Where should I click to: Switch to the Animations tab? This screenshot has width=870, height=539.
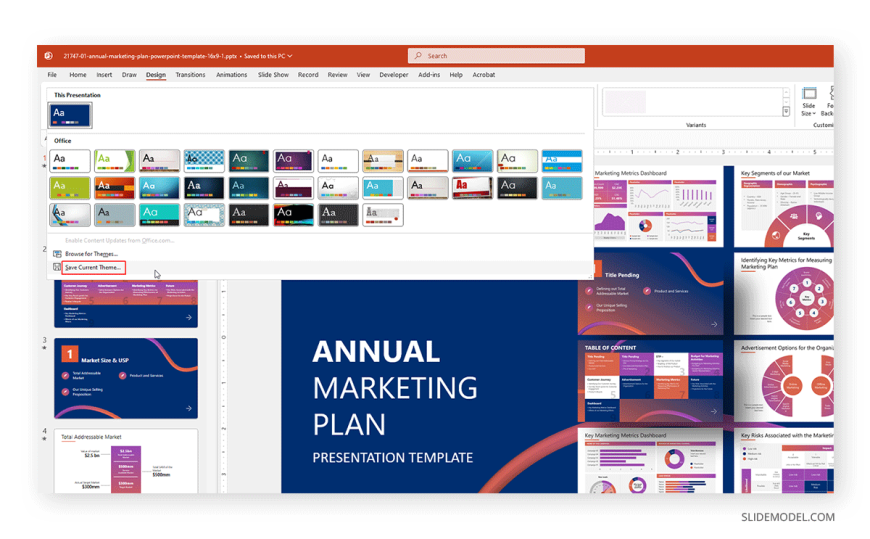point(231,74)
